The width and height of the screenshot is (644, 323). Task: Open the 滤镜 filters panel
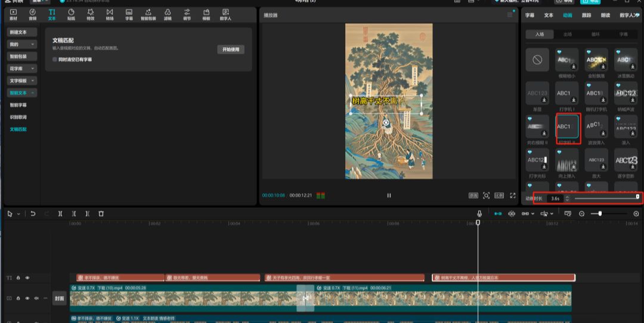pos(168,14)
